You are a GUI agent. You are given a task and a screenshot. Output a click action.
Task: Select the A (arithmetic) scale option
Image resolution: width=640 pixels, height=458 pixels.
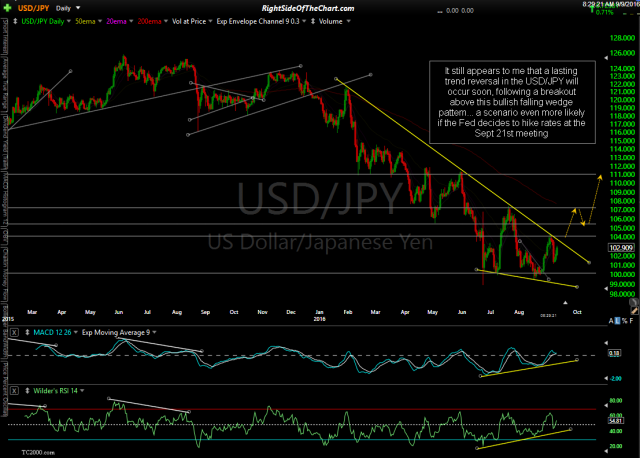pos(611,321)
